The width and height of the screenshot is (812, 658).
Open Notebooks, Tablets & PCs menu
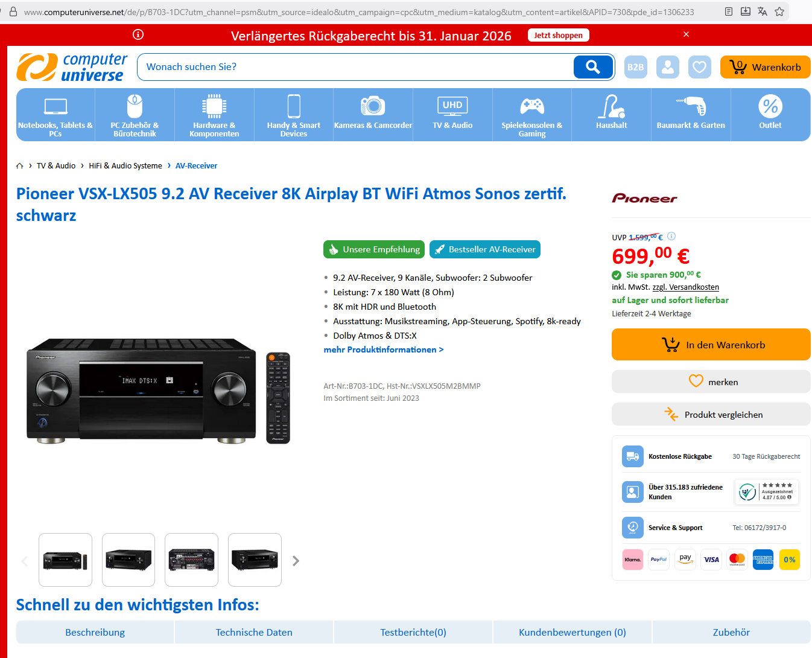click(56, 115)
